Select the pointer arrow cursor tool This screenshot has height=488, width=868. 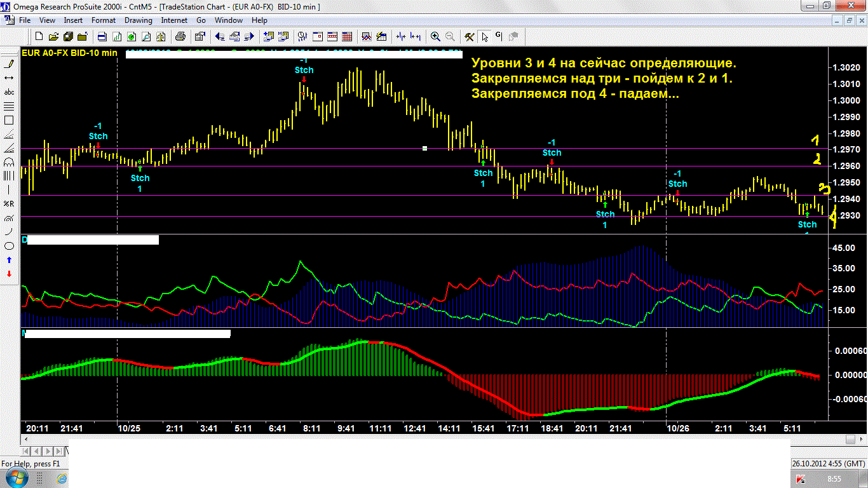pos(485,36)
